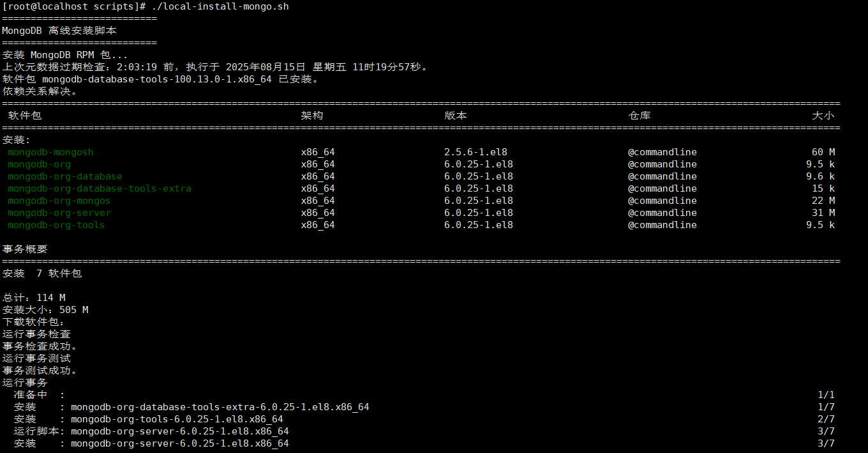Screen dimensions: 868x453
Task: Click the "上次元数据过期检查" metadata check line
Action: (215, 67)
